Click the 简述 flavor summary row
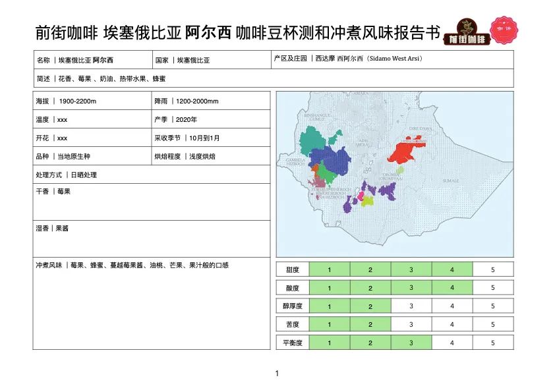This screenshot has width=555, height=392. pos(274,78)
